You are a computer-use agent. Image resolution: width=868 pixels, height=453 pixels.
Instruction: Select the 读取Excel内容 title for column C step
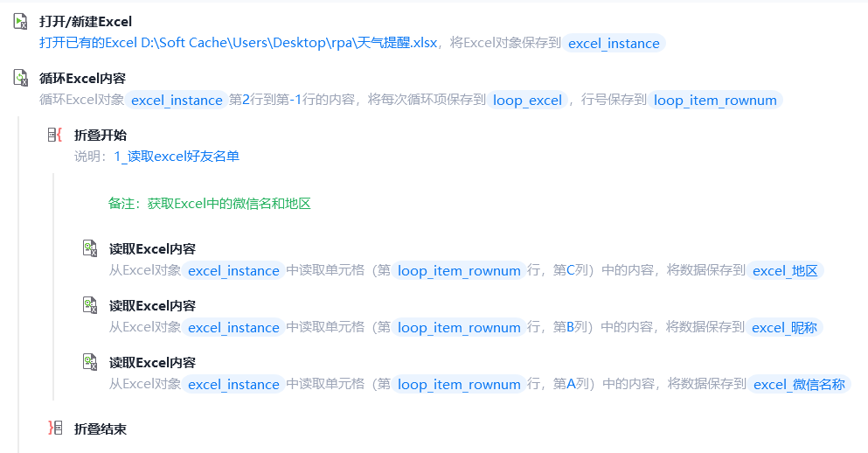point(152,249)
